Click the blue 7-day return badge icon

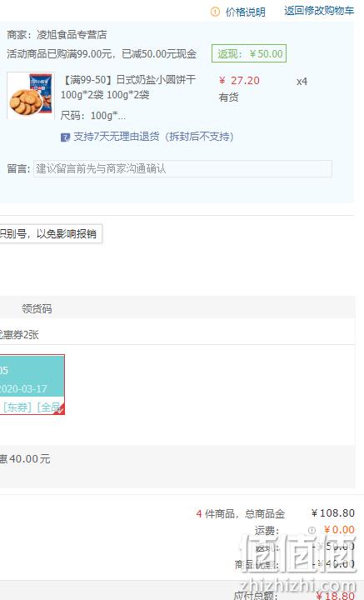(65, 137)
